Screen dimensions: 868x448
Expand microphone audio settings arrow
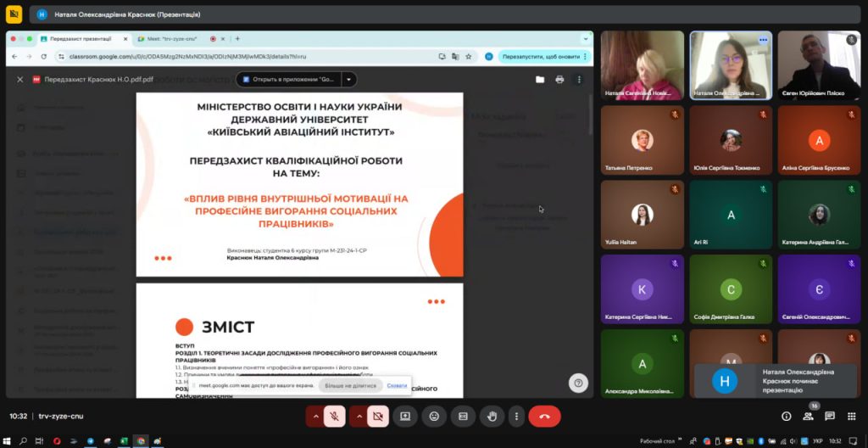coord(315,417)
